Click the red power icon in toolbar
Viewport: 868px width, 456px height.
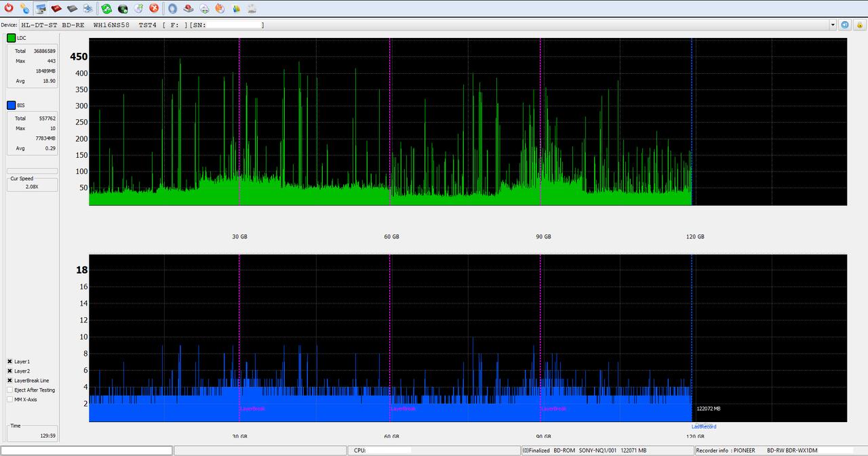(x=9, y=8)
